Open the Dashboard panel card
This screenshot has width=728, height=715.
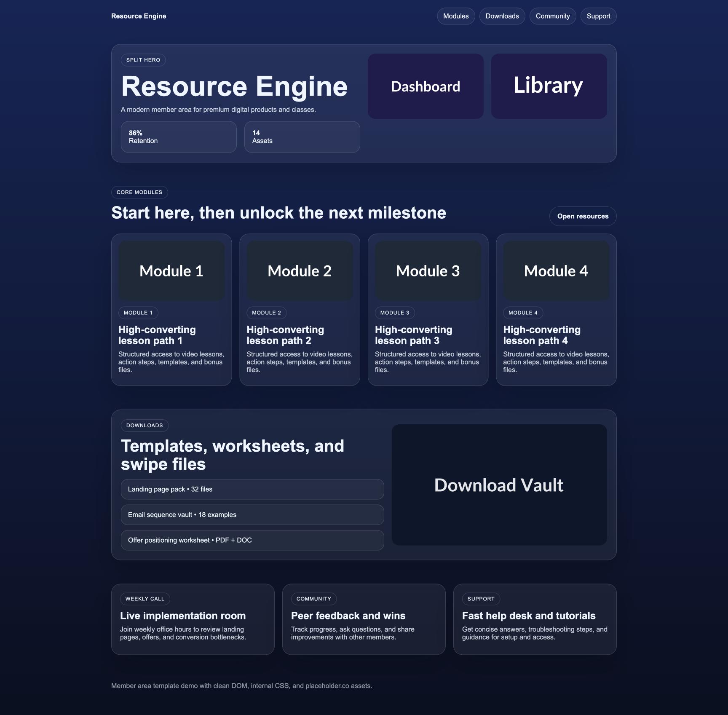point(425,86)
